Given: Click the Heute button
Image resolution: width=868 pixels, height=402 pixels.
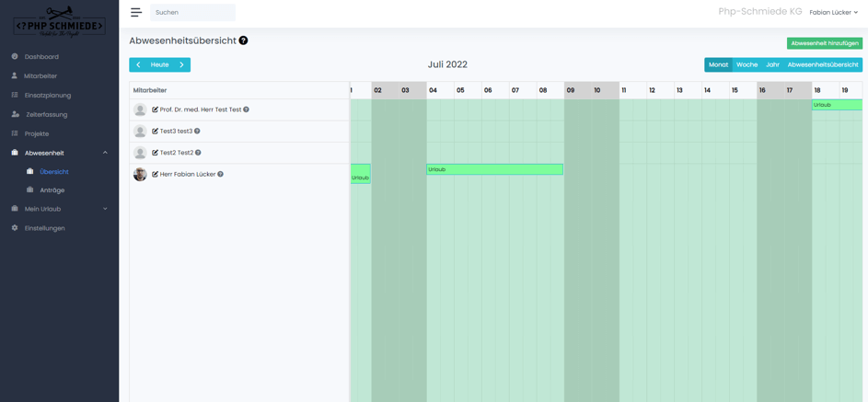Looking at the screenshot, I should tap(159, 65).
